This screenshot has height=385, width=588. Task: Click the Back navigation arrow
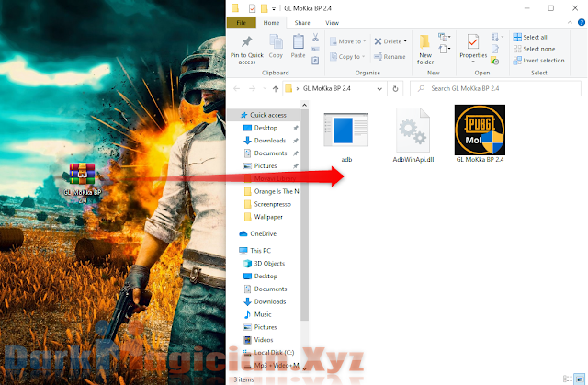point(237,89)
